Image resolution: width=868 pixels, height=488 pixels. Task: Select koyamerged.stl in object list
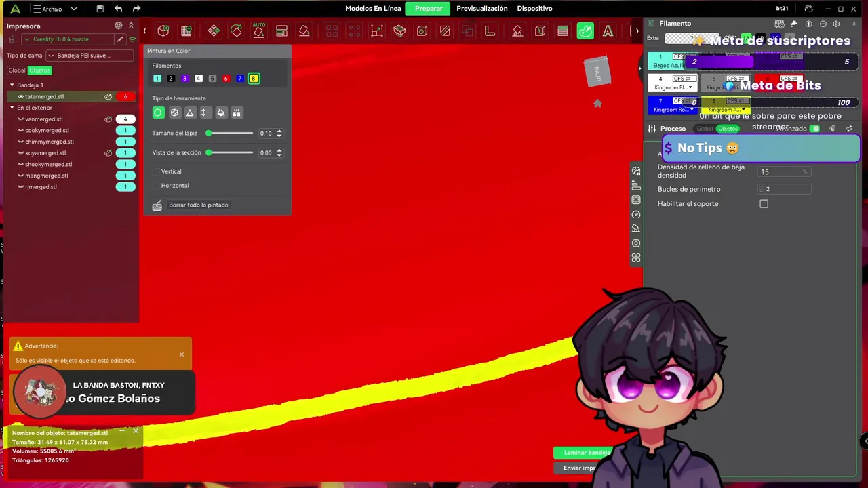45,153
